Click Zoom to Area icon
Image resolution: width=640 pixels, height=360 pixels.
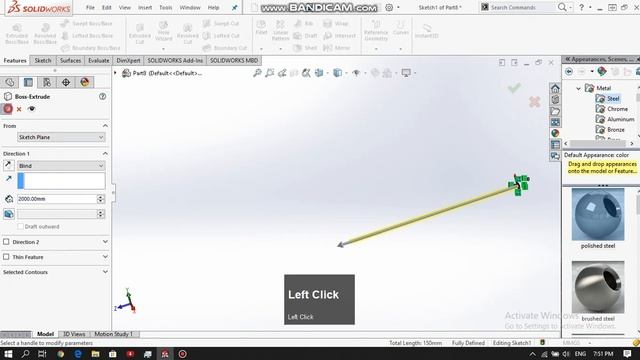tap(269, 73)
